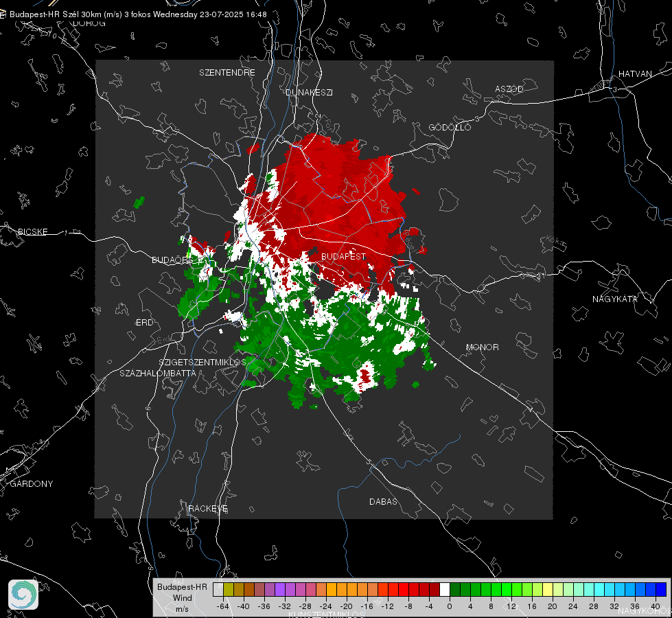Image resolution: width=672 pixels, height=618 pixels.
Task: Click the GÁRDONY town label
Action: pos(32,484)
